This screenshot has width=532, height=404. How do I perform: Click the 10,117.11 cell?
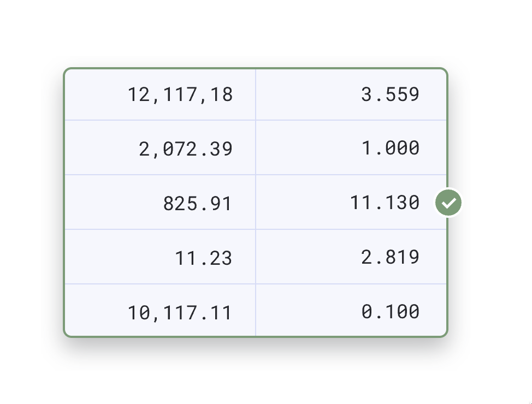(x=160, y=310)
